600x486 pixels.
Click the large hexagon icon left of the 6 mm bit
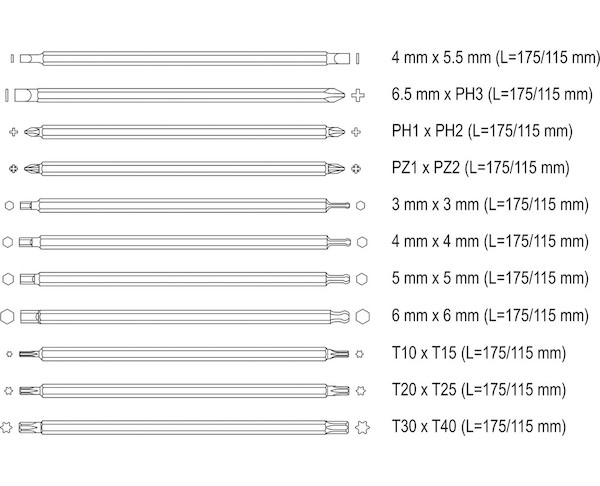coord(7,316)
